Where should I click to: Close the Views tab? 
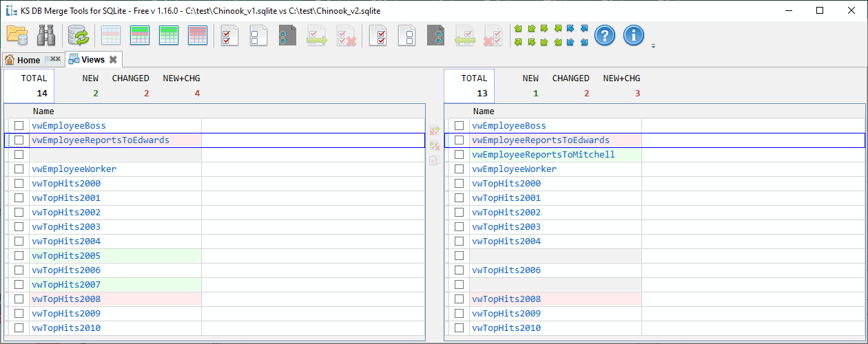113,60
